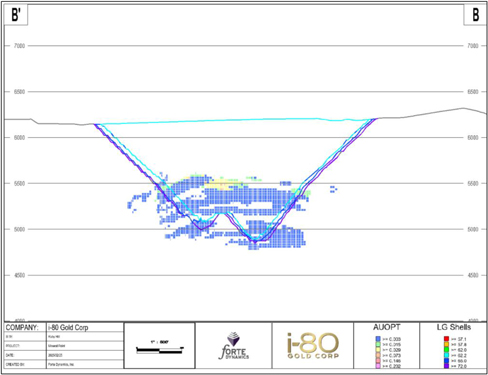Click the right 5000 elevation label
Screen dimensions: 488x375
473,229
